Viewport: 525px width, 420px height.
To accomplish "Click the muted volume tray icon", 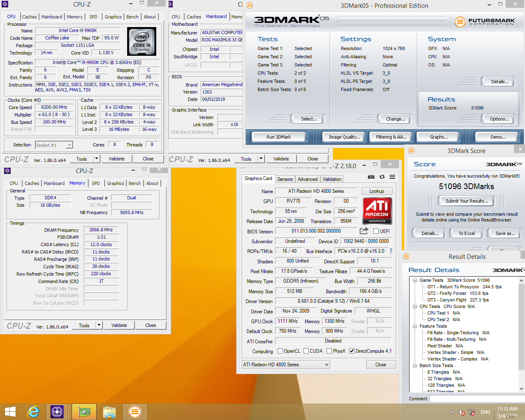I will click(461, 412).
